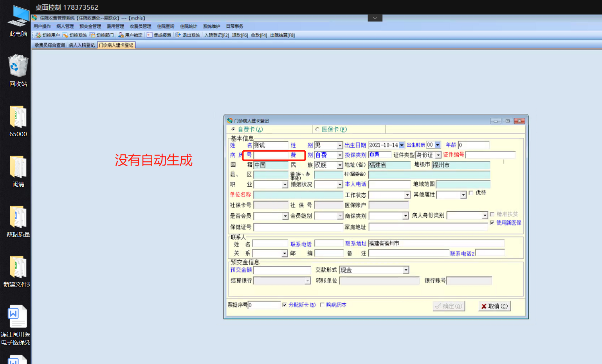The width and height of the screenshot is (602, 364).
Task: Open the 病人管理 menu
Action: tap(65, 26)
